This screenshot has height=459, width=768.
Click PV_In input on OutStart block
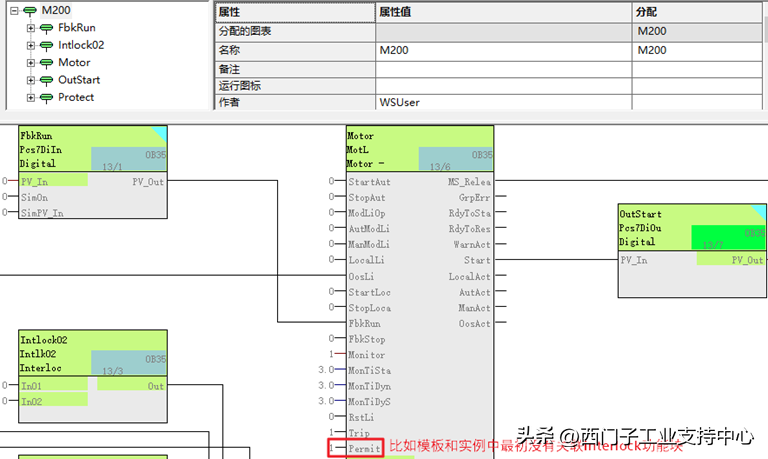point(634,260)
